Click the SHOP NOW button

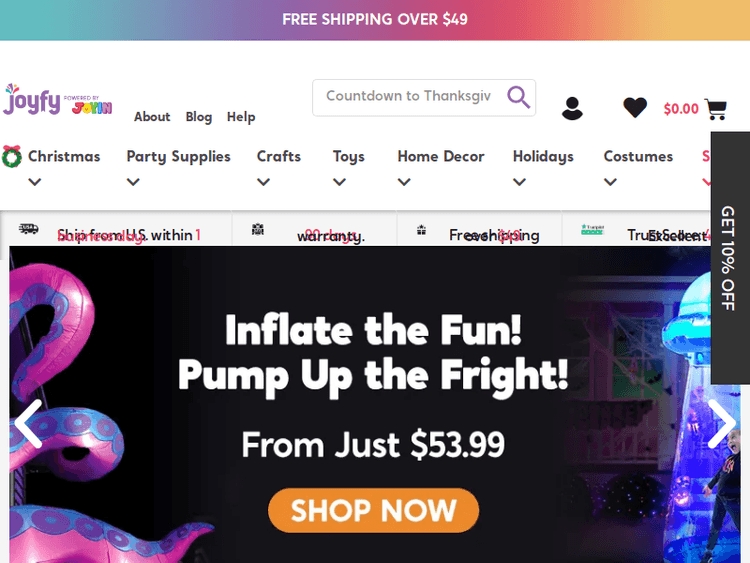(x=374, y=510)
